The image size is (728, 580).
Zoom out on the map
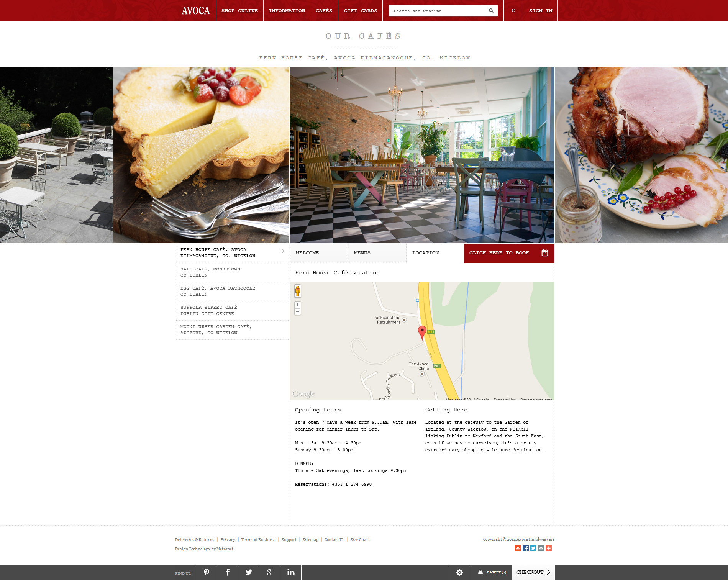click(298, 311)
